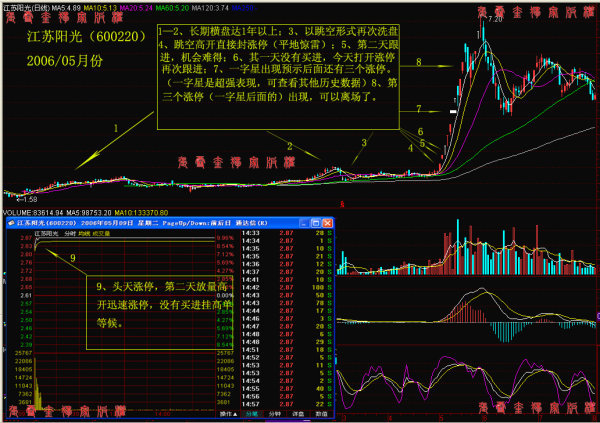
Task: Click the 2.61 previous-close price on popup axis
Action: tap(26, 296)
